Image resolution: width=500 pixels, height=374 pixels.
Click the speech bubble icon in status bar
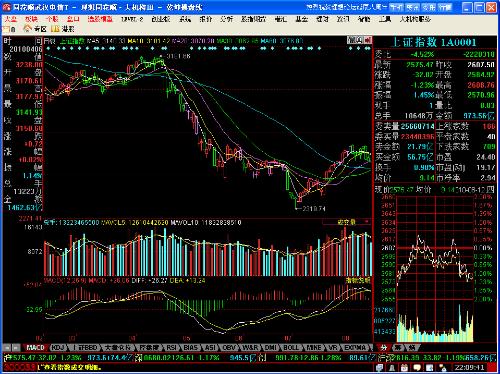pyautogui.click(x=417, y=368)
